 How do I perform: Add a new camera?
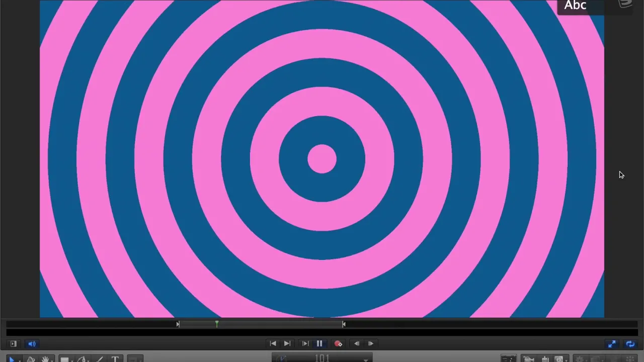click(x=529, y=359)
